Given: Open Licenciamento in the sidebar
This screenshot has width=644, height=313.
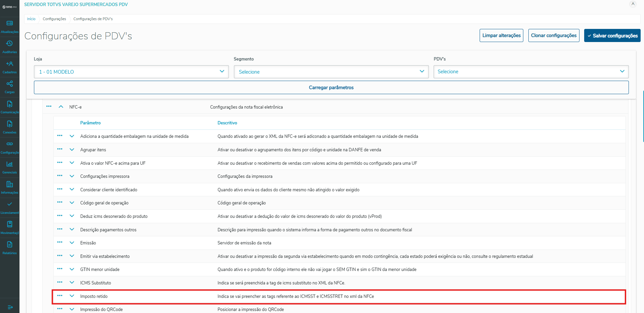Looking at the screenshot, I should (9, 208).
